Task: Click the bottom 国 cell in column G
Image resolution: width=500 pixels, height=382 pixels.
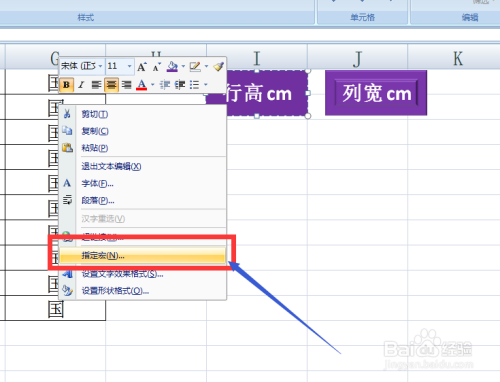Action: pyautogui.click(x=55, y=308)
